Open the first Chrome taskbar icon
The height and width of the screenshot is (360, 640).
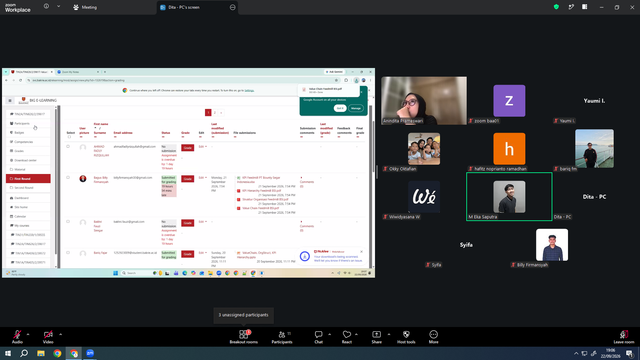click(57, 353)
